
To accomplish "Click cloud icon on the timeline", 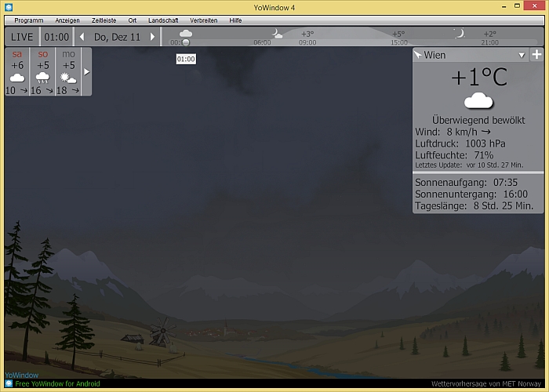I will (x=186, y=33).
